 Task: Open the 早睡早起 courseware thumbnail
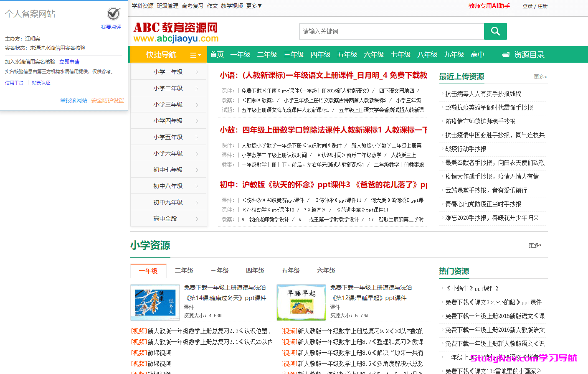(x=301, y=302)
